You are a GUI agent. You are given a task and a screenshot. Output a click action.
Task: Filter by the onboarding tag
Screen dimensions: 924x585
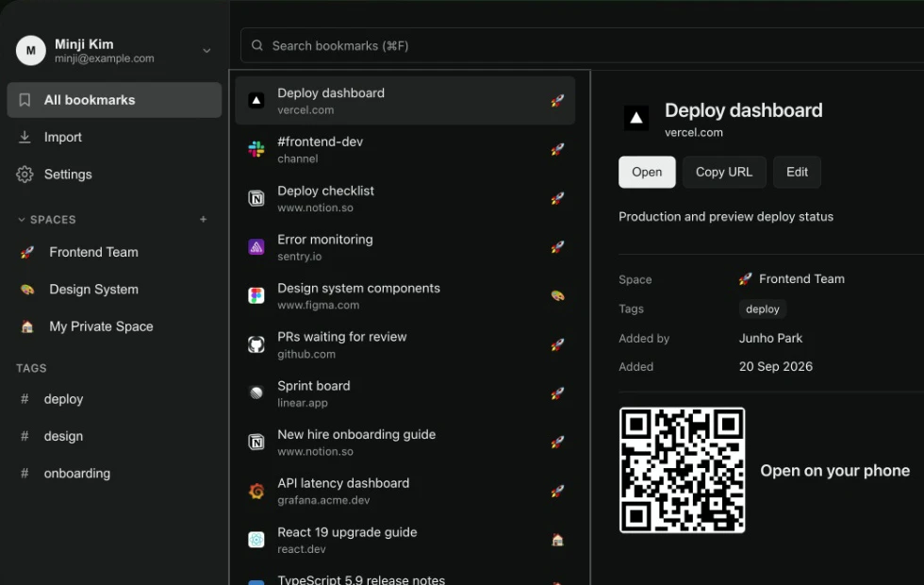tap(114, 474)
